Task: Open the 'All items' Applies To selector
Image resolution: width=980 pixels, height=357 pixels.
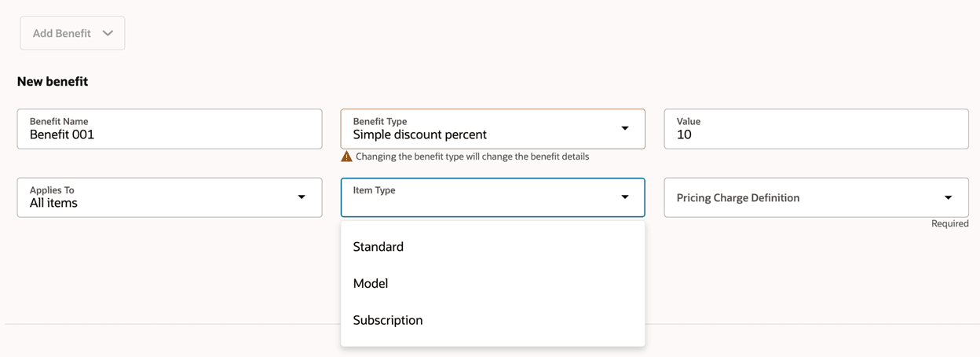Action: (x=157, y=198)
